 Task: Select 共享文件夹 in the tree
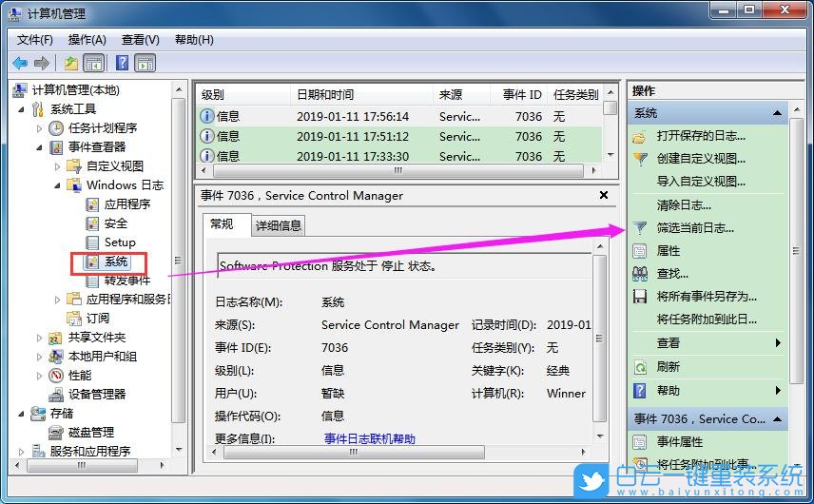(x=97, y=338)
